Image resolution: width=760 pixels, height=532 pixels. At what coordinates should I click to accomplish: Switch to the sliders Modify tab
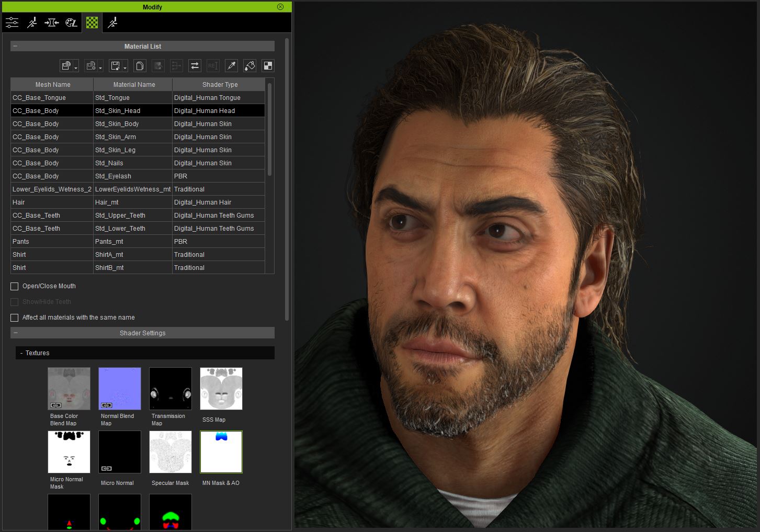coord(12,22)
